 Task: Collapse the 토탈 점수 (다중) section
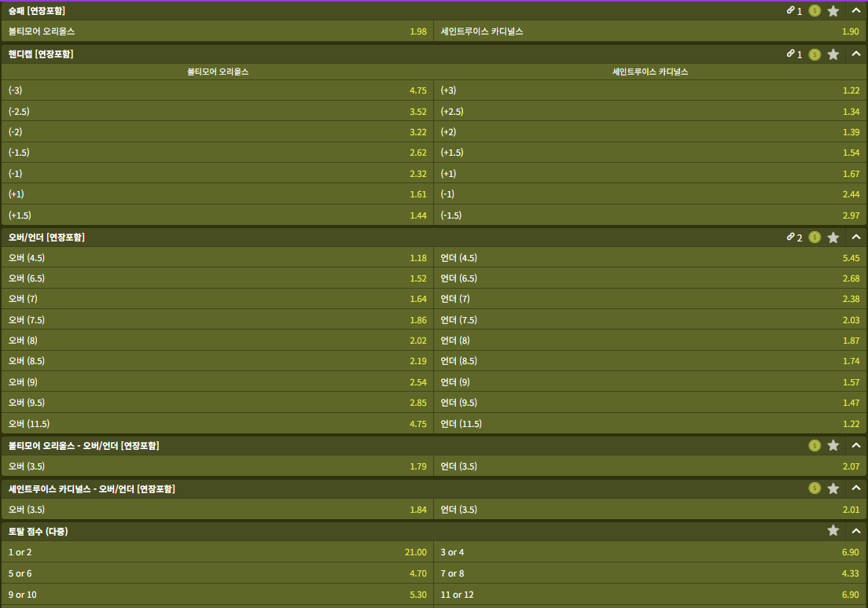tap(856, 530)
